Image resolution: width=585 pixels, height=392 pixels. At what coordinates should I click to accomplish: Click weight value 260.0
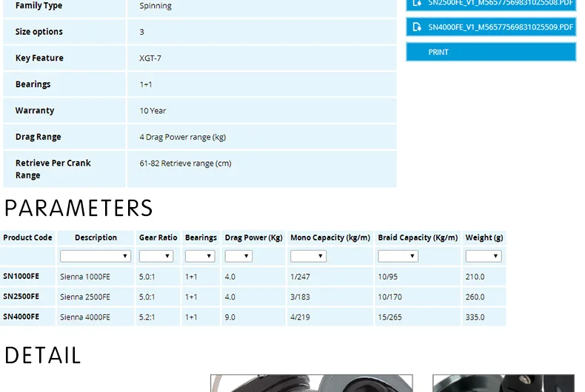pyautogui.click(x=475, y=297)
